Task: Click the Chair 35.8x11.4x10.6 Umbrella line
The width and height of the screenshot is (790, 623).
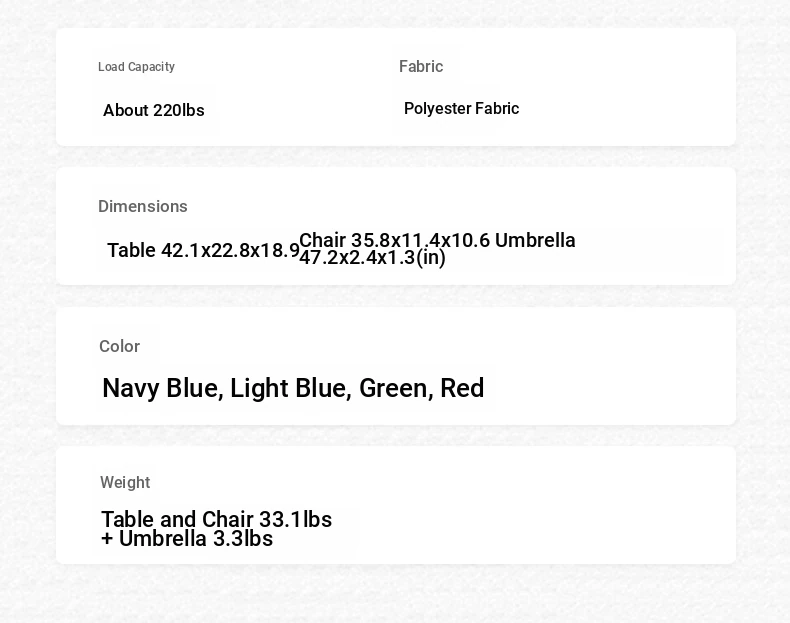Action: pos(437,240)
